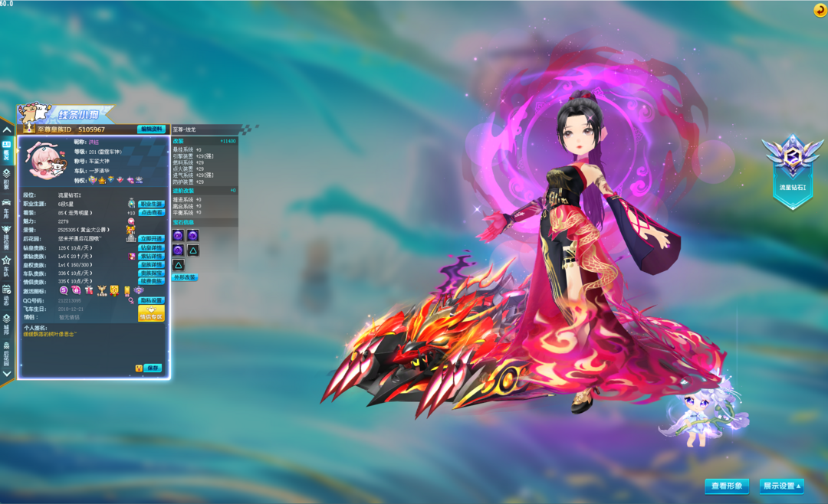Open the 动态 activity sidebar tab
This screenshot has width=828, height=504.
6,296
